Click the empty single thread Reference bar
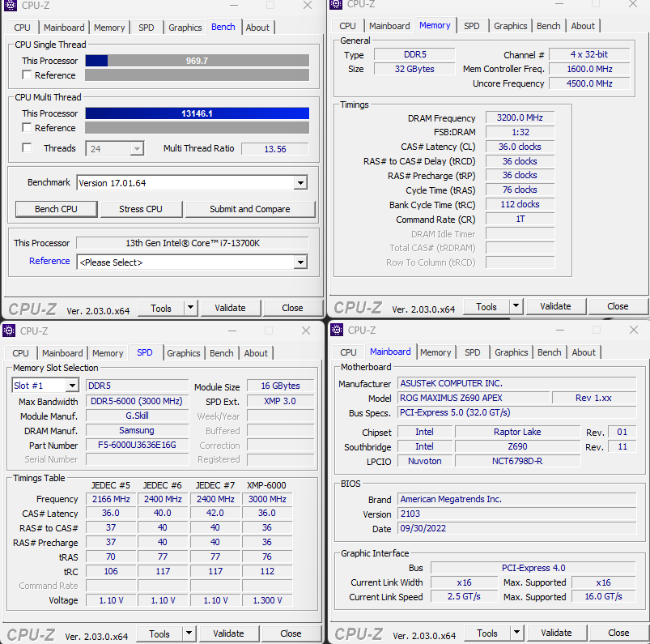The image size is (650, 644). click(x=198, y=75)
